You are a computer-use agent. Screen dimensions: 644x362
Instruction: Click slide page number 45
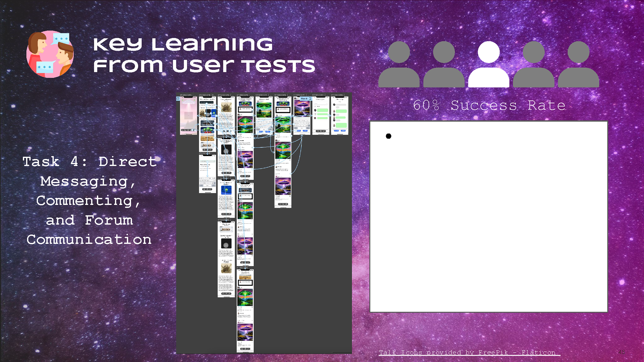(622, 352)
